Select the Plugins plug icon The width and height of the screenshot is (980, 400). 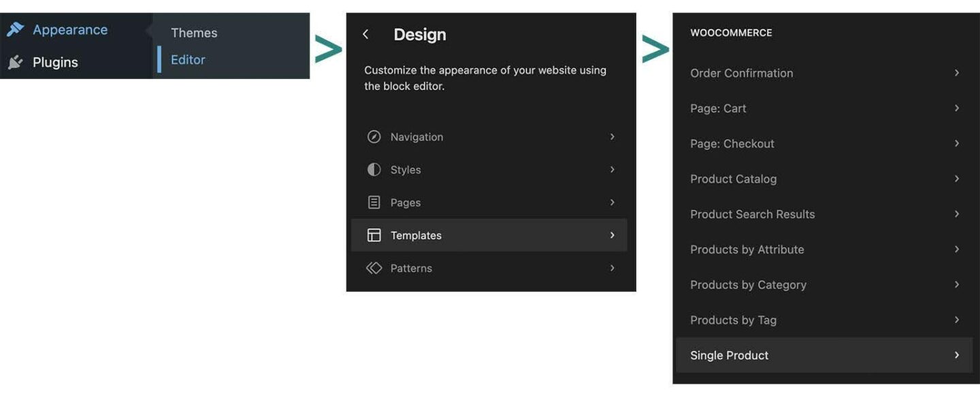coord(15,61)
